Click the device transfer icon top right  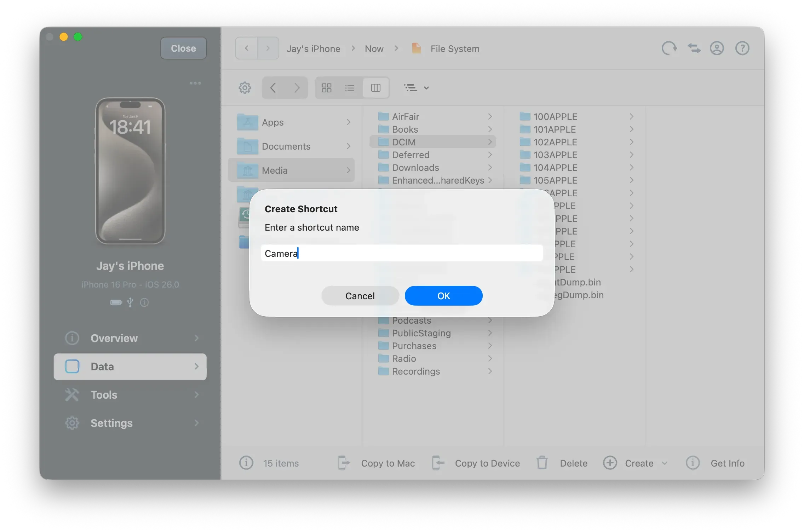[x=694, y=48]
